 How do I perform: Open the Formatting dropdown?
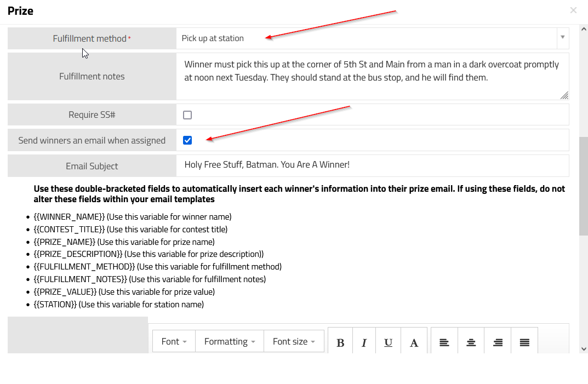(230, 341)
